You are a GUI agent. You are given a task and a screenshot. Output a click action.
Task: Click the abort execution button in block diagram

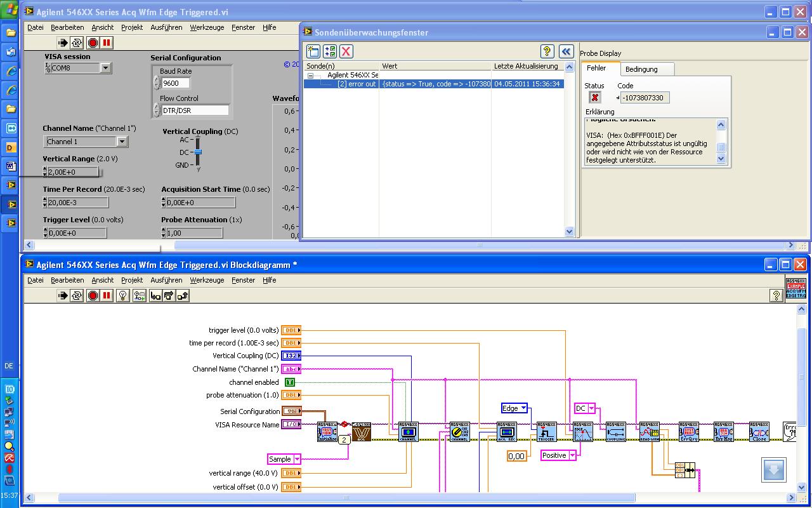[x=93, y=295]
